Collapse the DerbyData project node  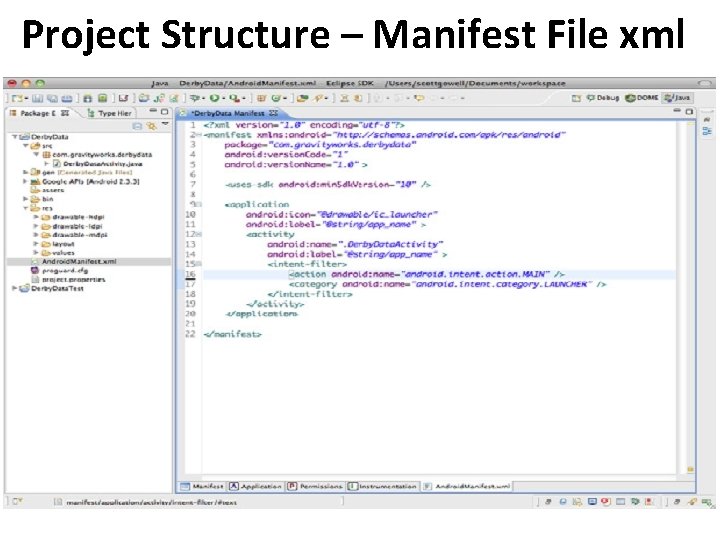[15, 137]
